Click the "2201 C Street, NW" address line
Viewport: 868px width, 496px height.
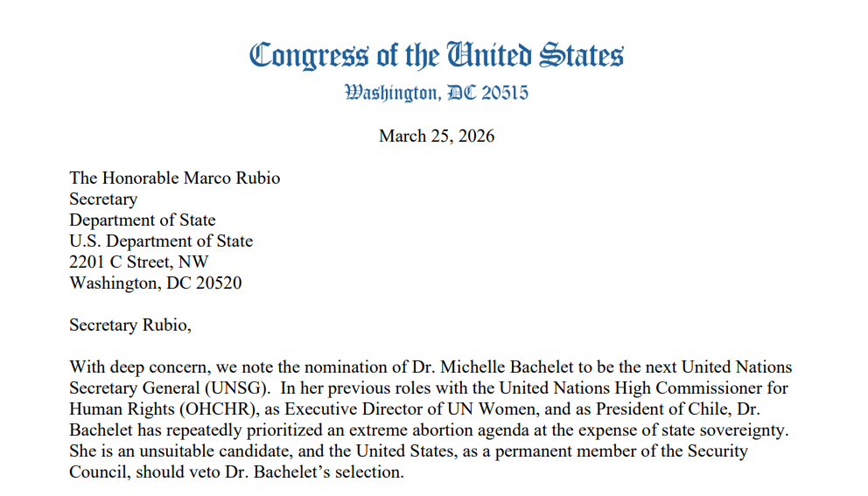139,262
